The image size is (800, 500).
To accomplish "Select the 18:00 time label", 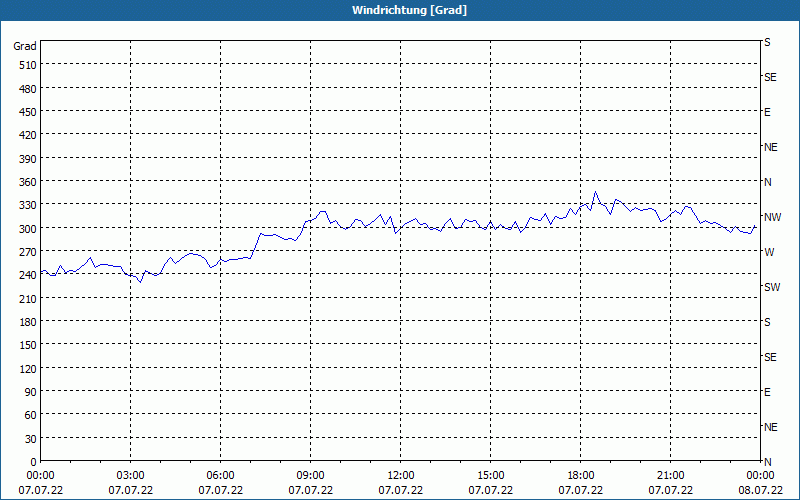I will pos(581,476).
